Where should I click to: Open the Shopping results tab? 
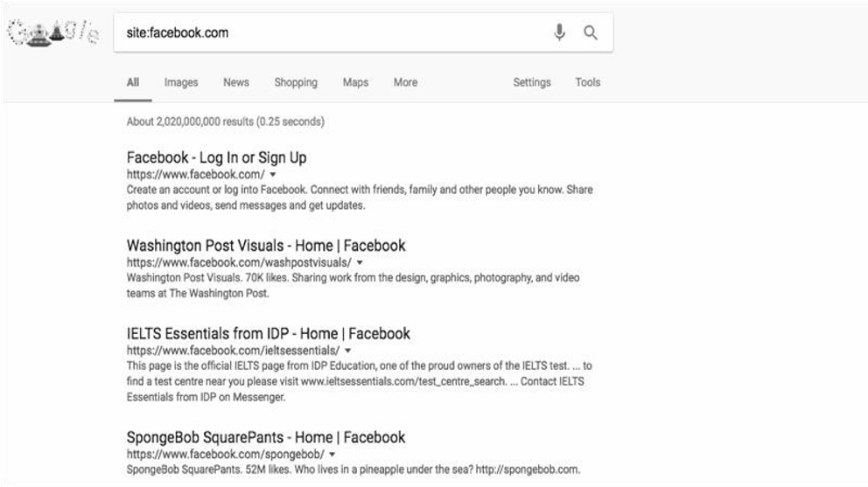pos(296,82)
